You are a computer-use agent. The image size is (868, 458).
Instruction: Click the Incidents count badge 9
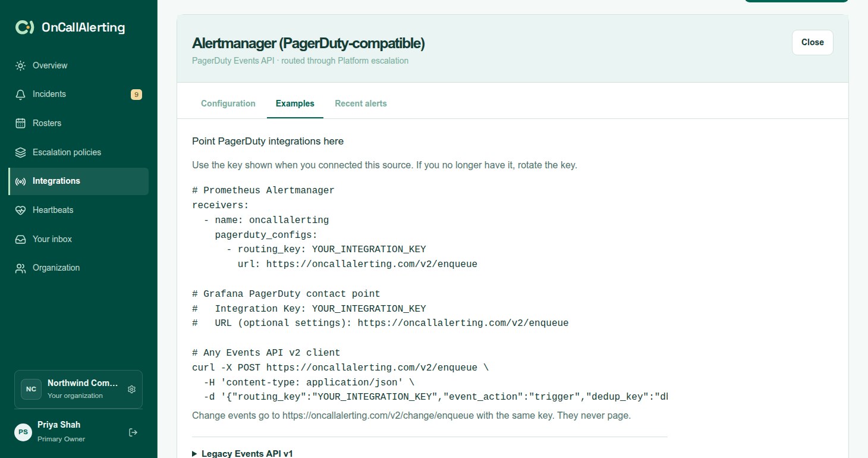[x=136, y=94]
